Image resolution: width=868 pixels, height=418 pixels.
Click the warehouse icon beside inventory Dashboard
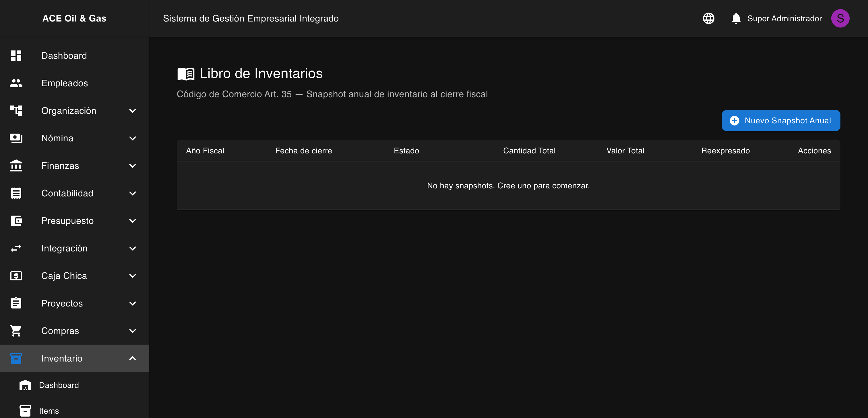25,385
